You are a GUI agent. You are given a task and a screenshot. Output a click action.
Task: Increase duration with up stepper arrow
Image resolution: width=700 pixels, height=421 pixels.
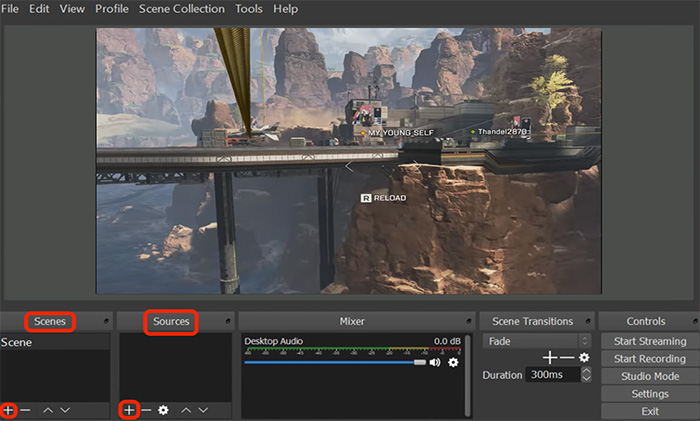tap(586, 371)
